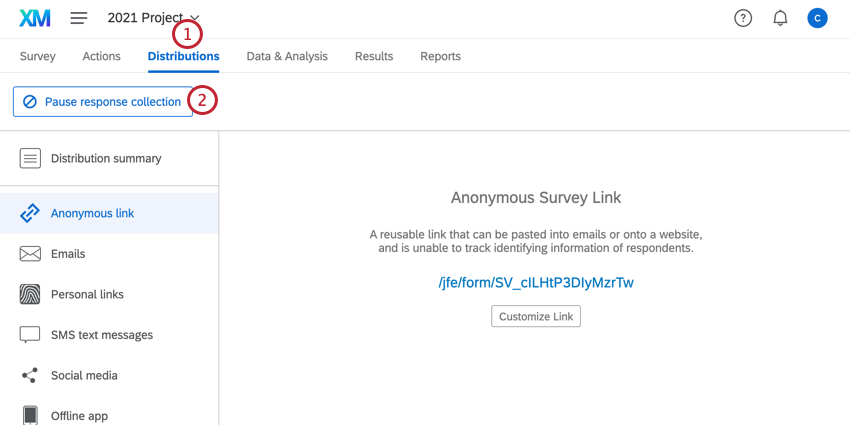This screenshot has height=425, width=850.
Task: Click the Distribution summary list icon
Action: click(31, 158)
